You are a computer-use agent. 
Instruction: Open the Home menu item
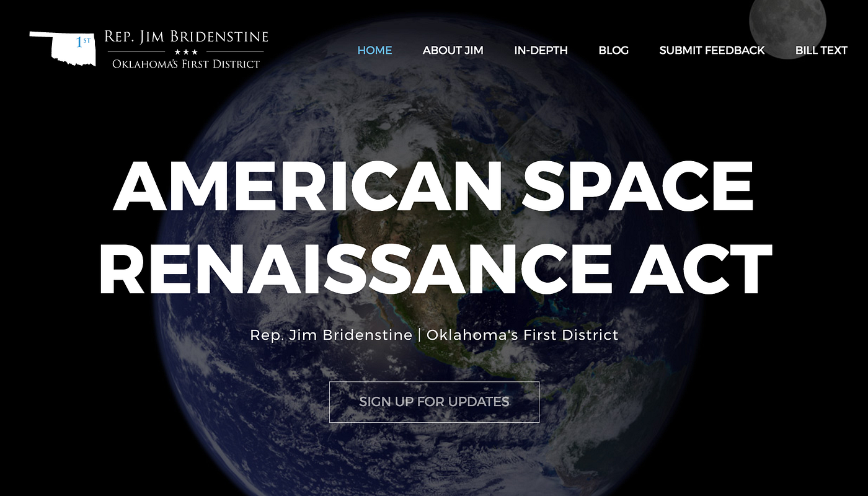(x=374, y=50)
